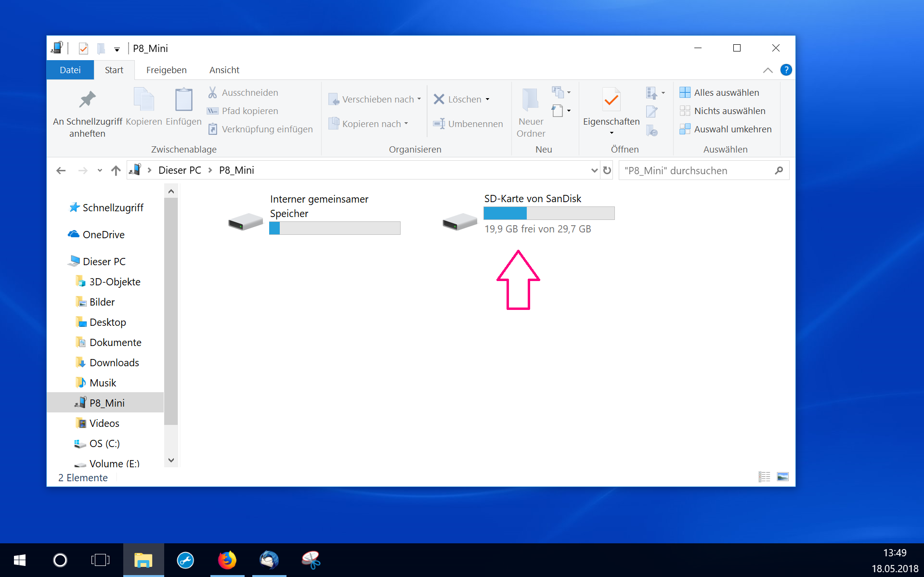924x577 pixels.
Task: Refresh the folder view
Action: coord(607,170)
